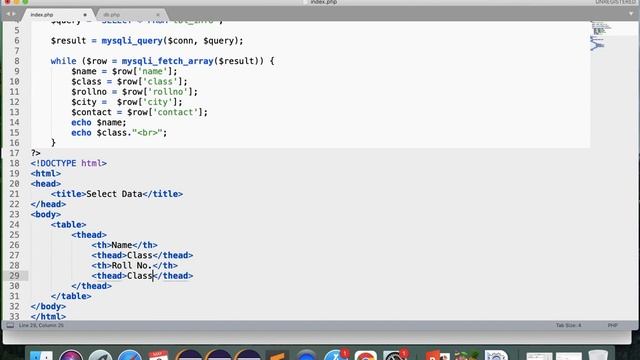Switch to the db.php tab
This screenshot has height=360, width=640.
(111, 15)
